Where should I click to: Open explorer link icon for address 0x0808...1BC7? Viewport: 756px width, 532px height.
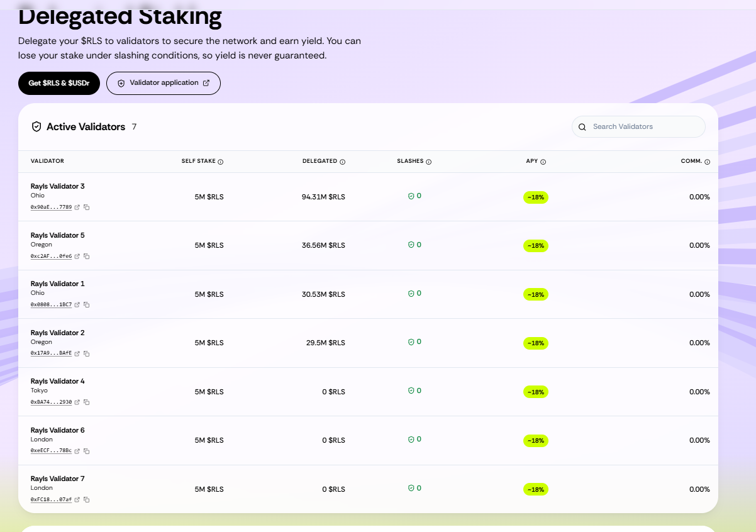[x=77, y=305]
